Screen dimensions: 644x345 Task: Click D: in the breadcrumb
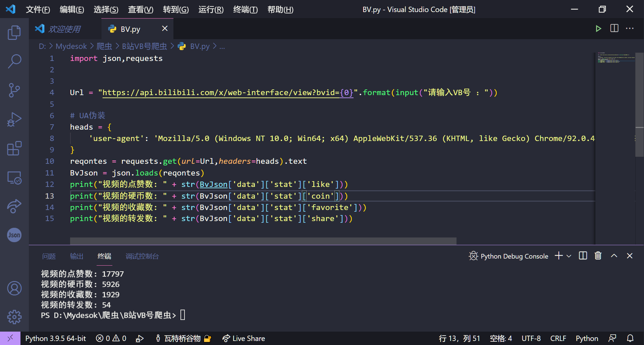(42, 46)
